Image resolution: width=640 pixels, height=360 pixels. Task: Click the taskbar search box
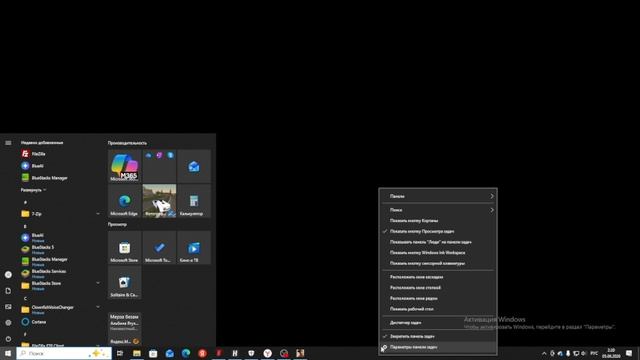click(x=64, y=353)
